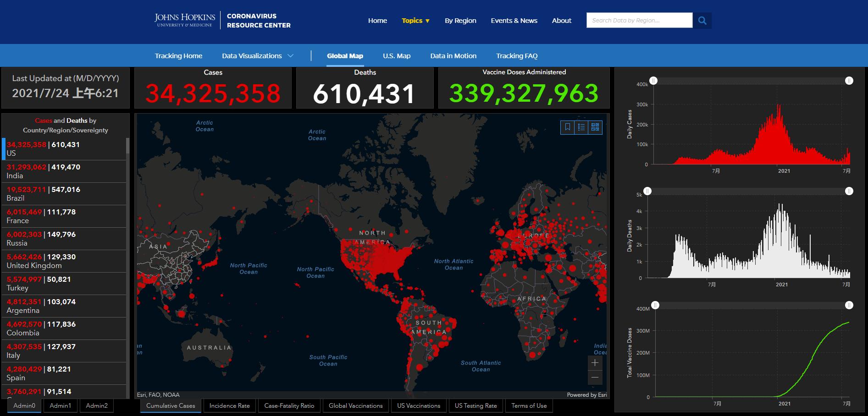The height and width of the screenshot is (416, 868).
Task: Open the About page
Action: coord(562,21)
